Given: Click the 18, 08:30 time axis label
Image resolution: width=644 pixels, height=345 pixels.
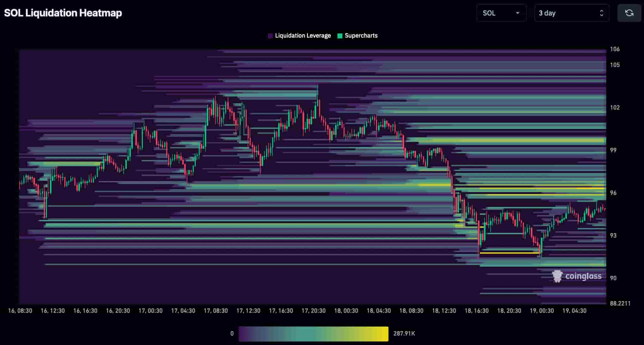Looking at the screenshot, I should 411,311.
